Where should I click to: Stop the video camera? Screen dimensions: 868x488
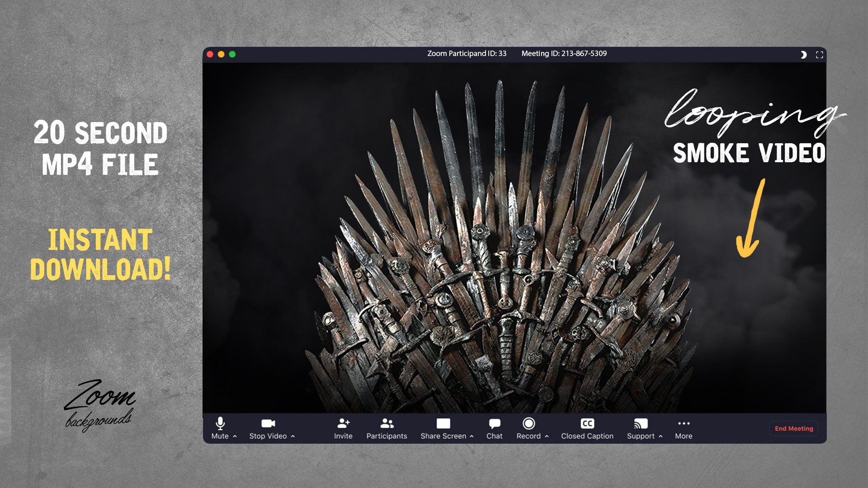click(x=269, y=428)
